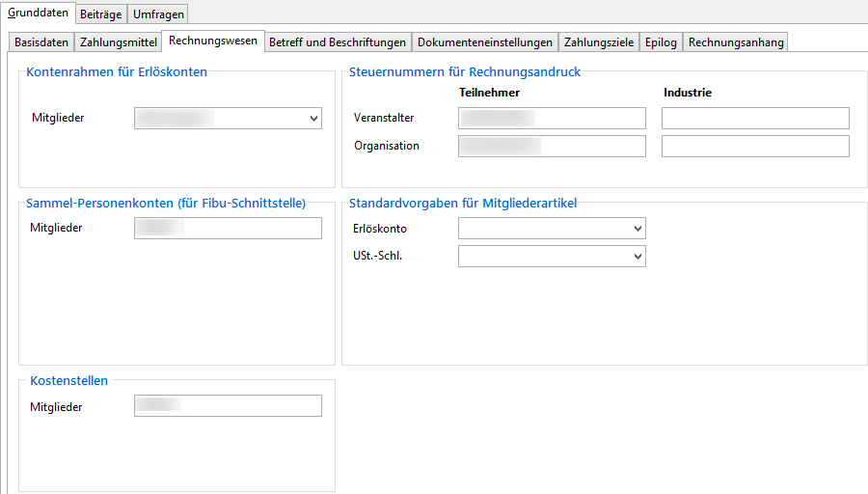Open the Zahlungsmittel sub-tab
Viewport: 868px width, 494px height.
click(x=118, y=42)
